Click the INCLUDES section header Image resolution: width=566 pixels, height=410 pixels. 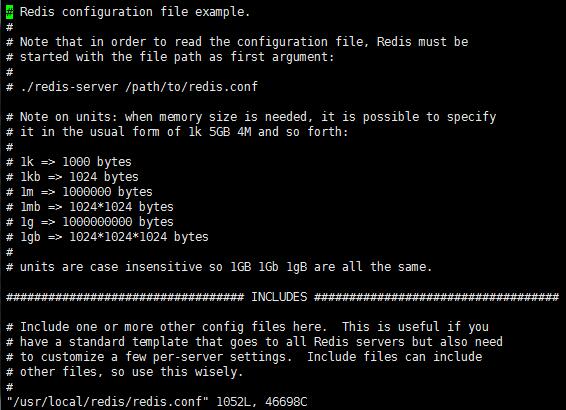click(x=279, y=297)
